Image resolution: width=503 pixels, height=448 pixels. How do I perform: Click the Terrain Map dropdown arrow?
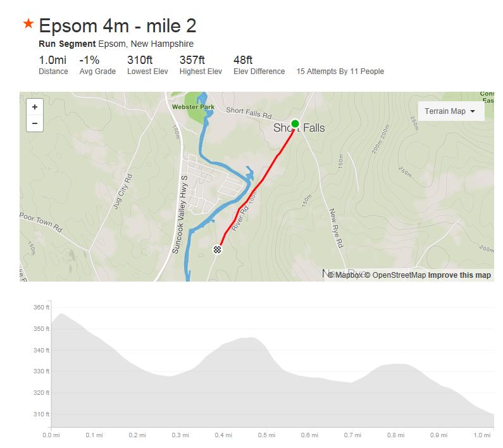(473, 111)
